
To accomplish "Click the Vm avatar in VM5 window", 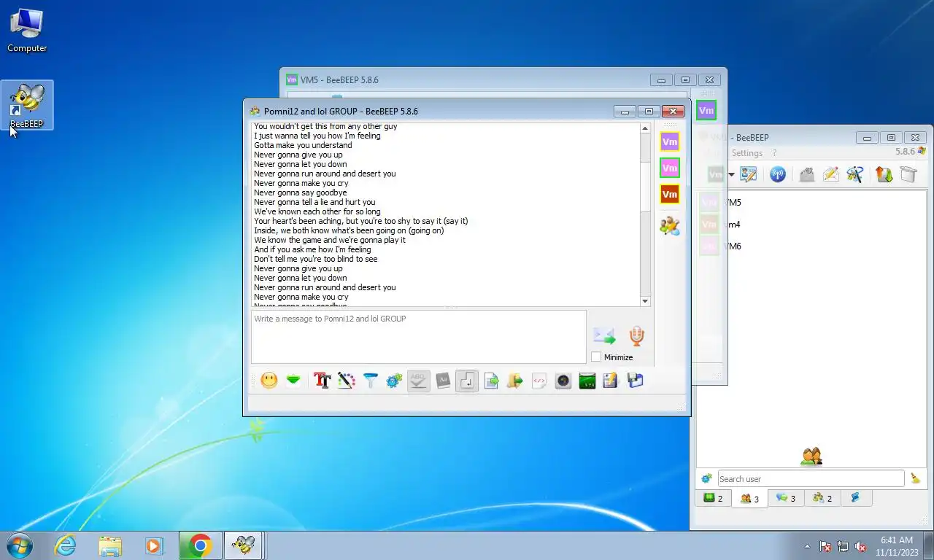I will [x=706, y=111].
